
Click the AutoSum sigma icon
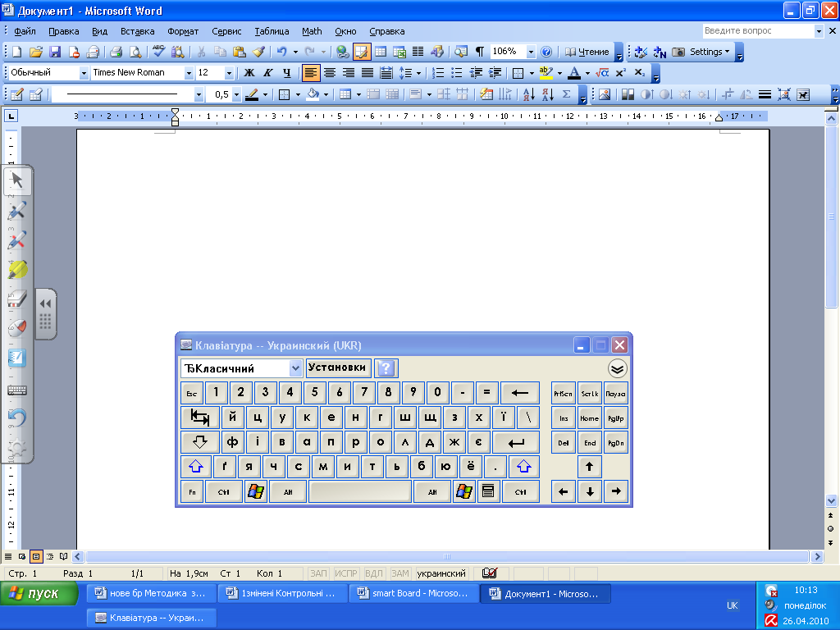pyautogui.click(x=566, y=94)
